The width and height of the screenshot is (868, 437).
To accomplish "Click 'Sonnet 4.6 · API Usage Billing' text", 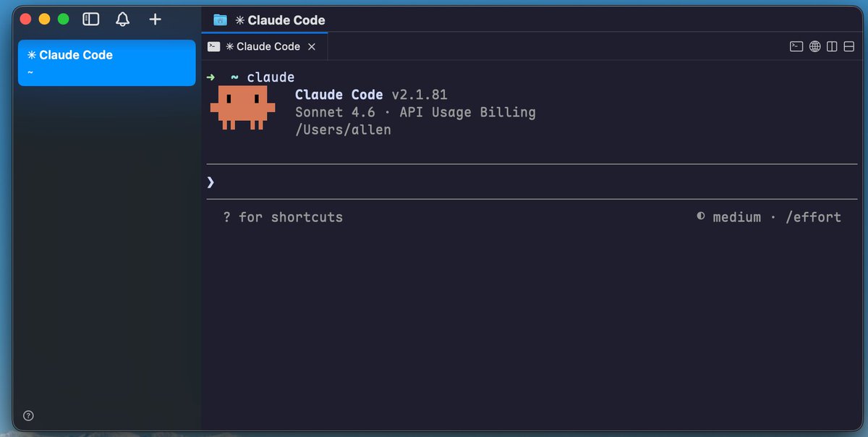I will point(415,112).
